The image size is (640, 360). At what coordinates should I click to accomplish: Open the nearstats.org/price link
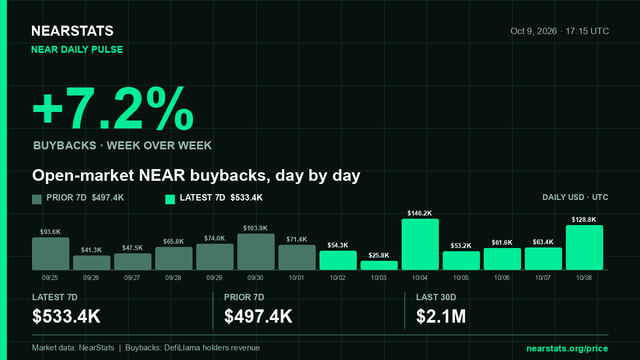coord(567,349)
